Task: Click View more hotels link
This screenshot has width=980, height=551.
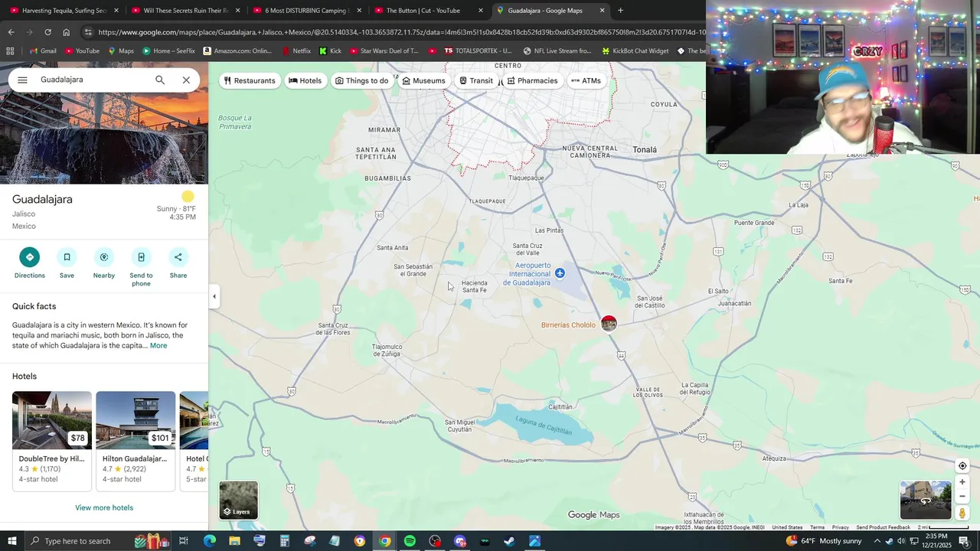Action: click(104, 507)
